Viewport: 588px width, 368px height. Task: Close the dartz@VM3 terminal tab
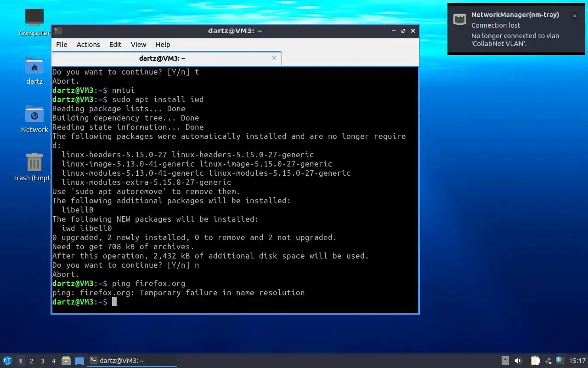pos(274,58)
